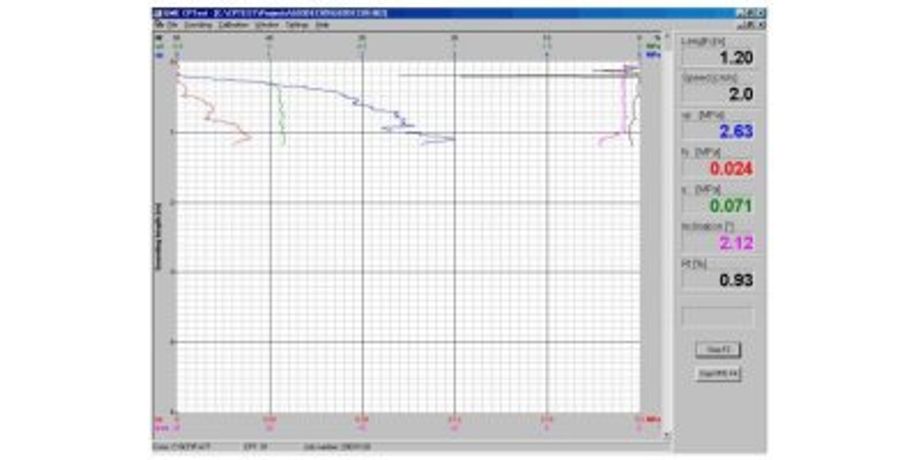Open the File menu
The width and height of the screenshot is (920, 460).
click(x=172, y=24)
